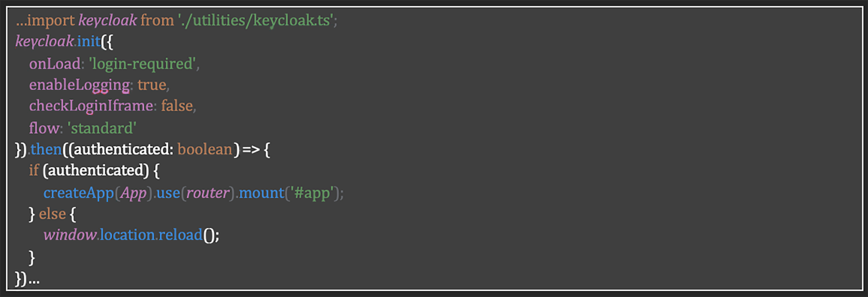Click the init method call
The width and height of the screenshot is (868, 297).
click(x=89, y=41)
